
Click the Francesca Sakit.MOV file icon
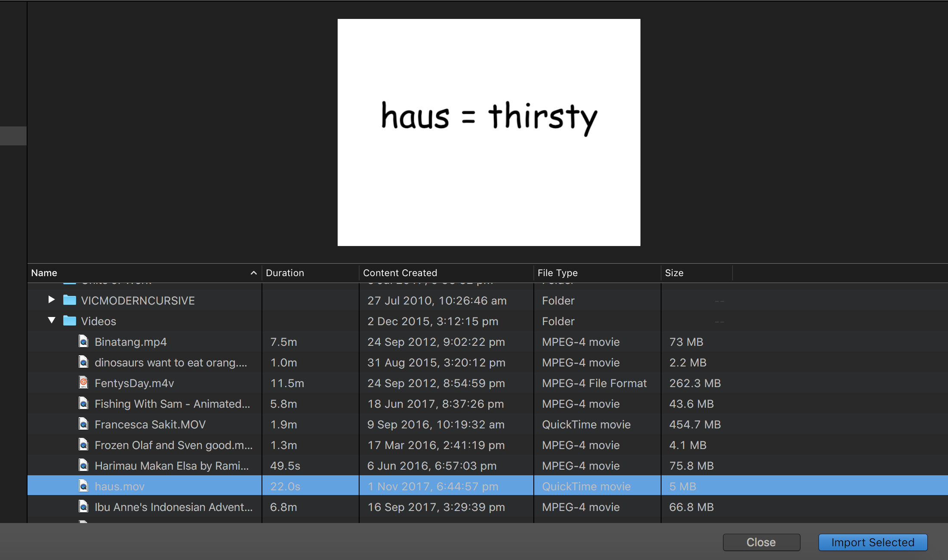pyautogui.click(x=83, y=424)
